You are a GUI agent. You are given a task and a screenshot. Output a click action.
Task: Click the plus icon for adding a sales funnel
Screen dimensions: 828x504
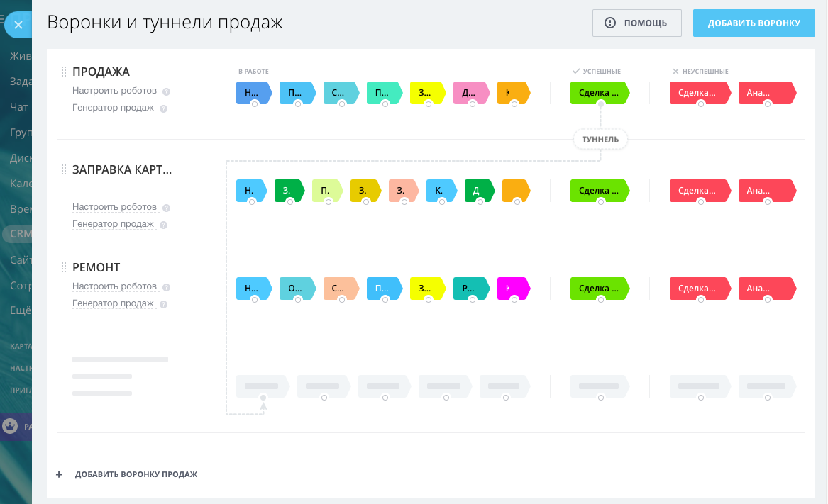(x=60, y=474)
